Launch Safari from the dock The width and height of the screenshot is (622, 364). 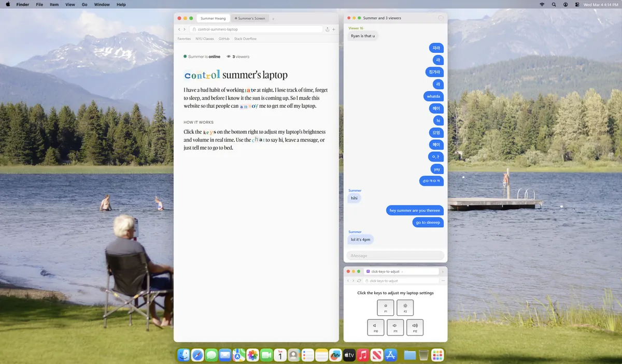click(197, 355)
